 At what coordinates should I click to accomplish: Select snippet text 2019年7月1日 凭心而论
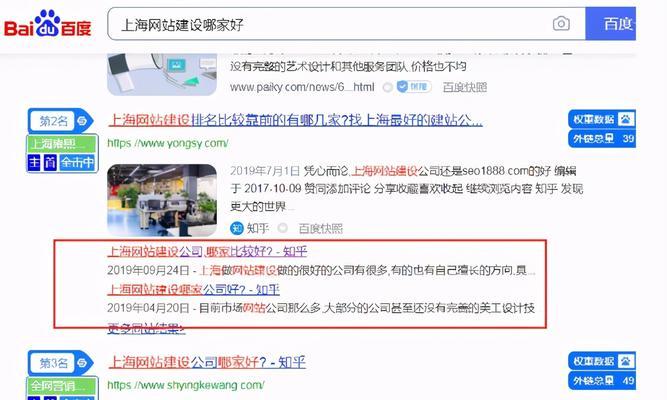click(289, 171)
